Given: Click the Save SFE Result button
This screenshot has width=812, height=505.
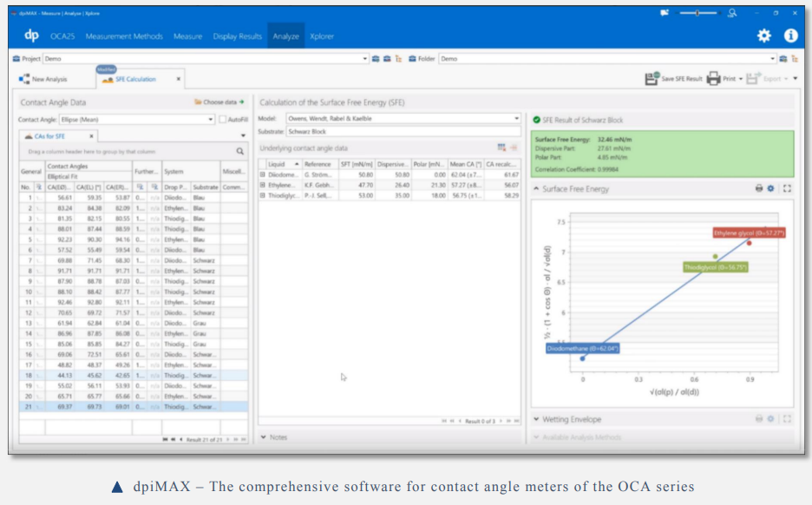Looking at the screenshot, I should coord(673,79).
